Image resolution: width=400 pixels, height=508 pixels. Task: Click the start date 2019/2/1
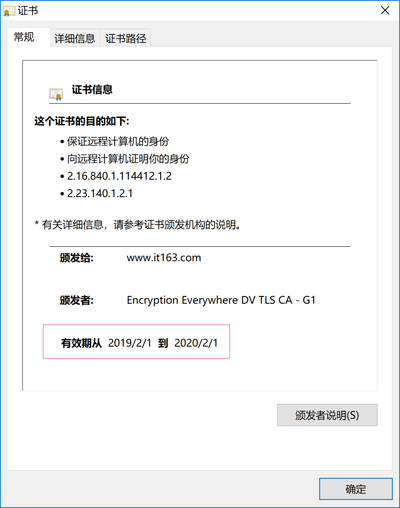coord(130,343)
